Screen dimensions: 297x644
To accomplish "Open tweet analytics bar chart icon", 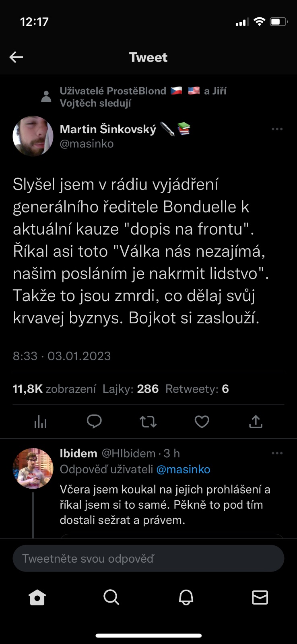I will pyautogui.click(x=40, y=421).
